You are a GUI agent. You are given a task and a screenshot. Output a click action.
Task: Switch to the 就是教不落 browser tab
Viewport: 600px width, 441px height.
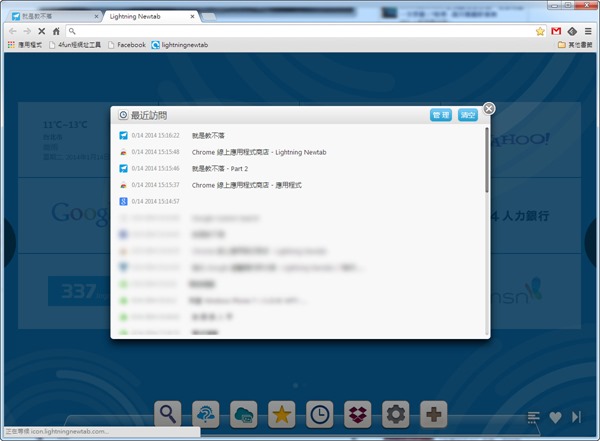click(54, 16)
